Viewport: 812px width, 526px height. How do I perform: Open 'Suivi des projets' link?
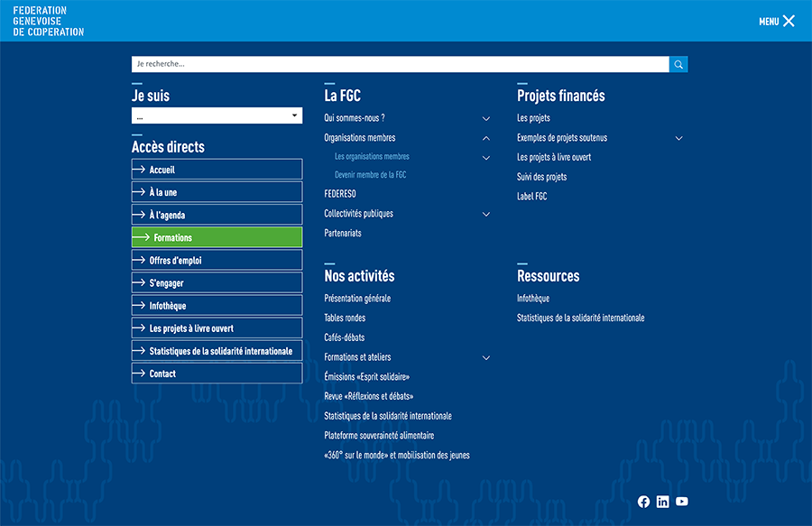tap(541, 177)
